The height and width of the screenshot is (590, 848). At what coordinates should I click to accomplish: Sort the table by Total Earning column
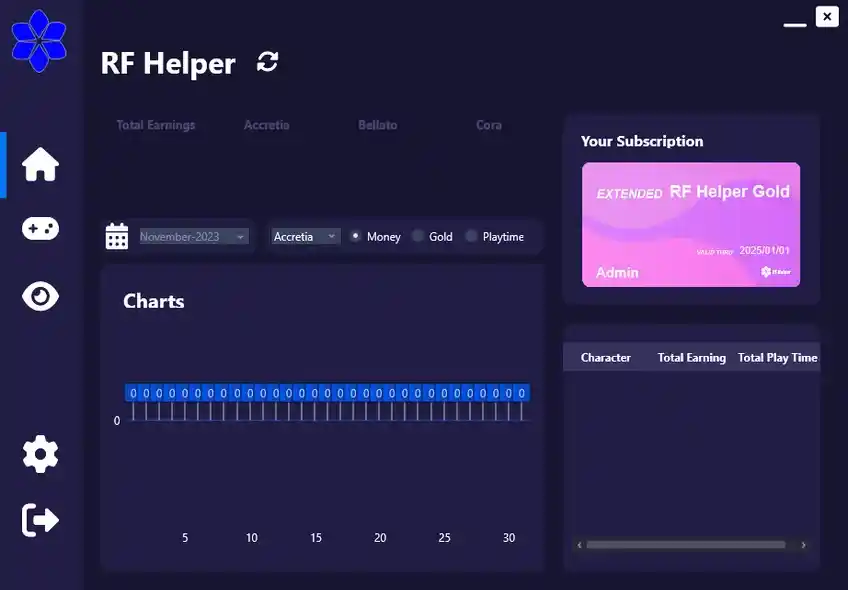[691, 357]
